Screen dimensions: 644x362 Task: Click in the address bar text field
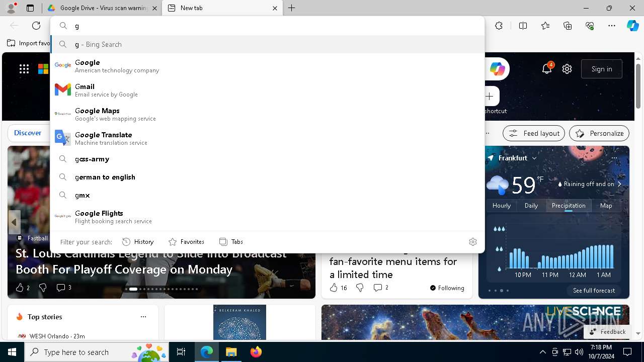tap(277, 26)
